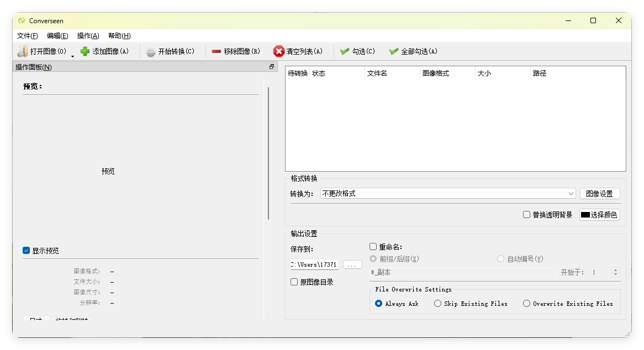Select the Skip Existing Files radio button
Viewport: 644px width, 350px height.
[437, 304]
